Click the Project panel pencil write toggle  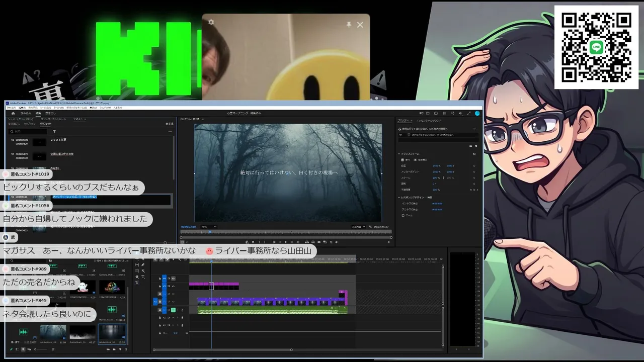point(12,349)
